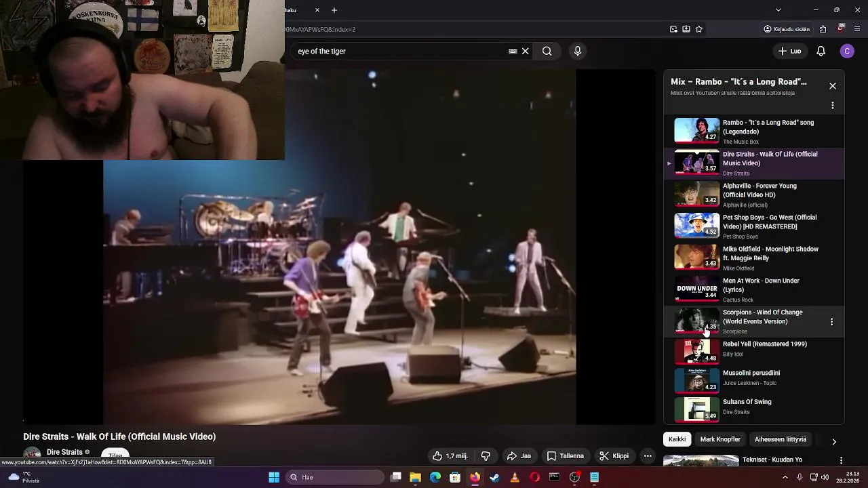Open the Dire Straits channel link

tap(64, 452)
